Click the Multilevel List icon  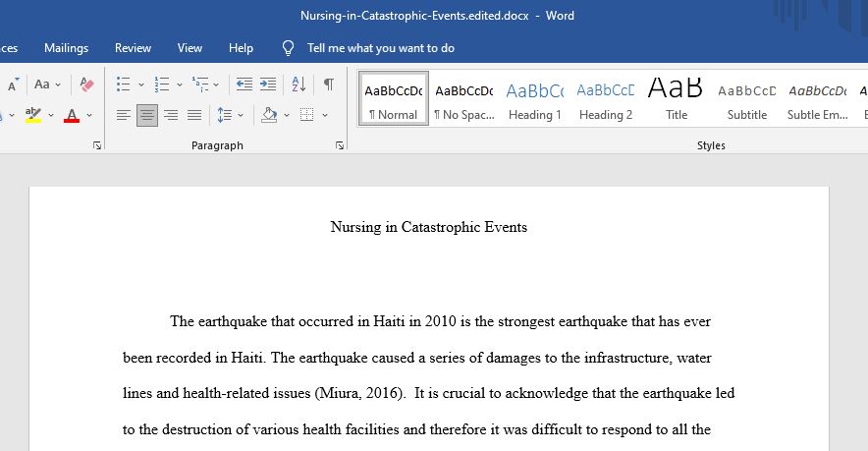tap(200, 85)
